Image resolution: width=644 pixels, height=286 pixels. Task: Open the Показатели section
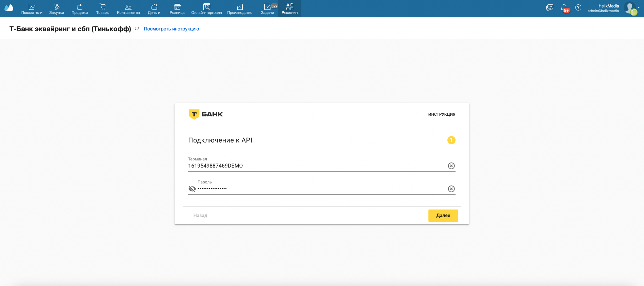pos(32,9)
